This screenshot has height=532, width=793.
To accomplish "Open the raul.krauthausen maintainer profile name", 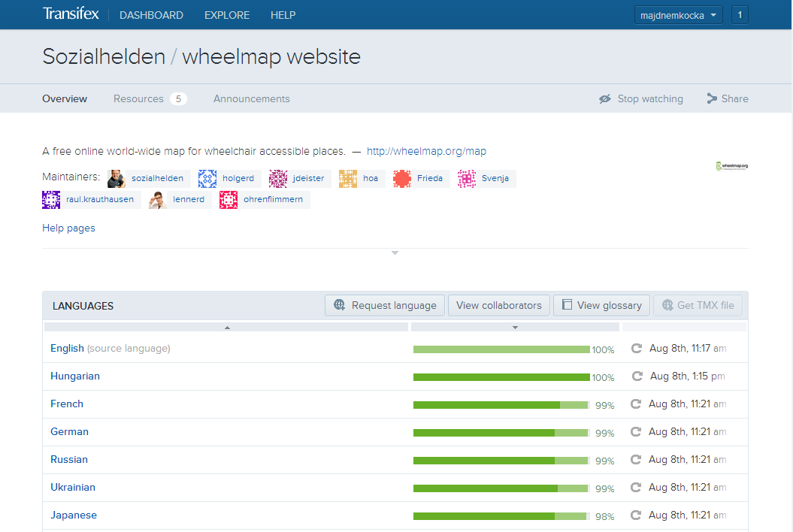I will pyautogui.click(x=100, y=200).
